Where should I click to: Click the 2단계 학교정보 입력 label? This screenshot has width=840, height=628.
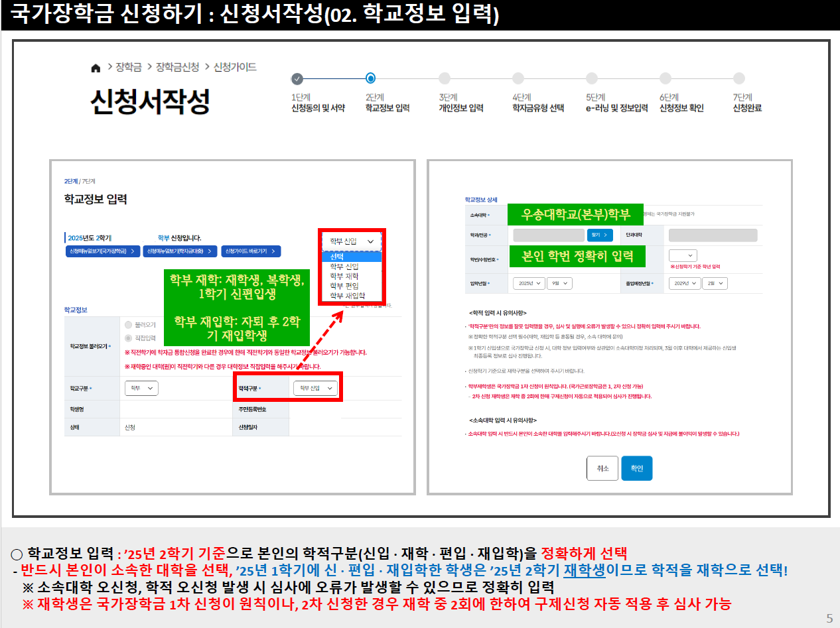[387, 103]
